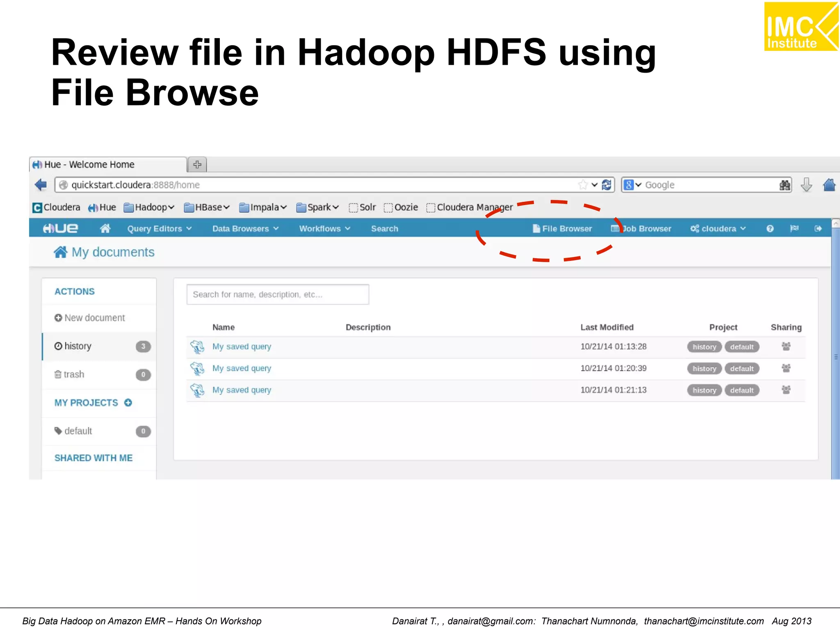Open the Workflows dropdown menu
Screen dimensions: 840x630
point(324,228)
